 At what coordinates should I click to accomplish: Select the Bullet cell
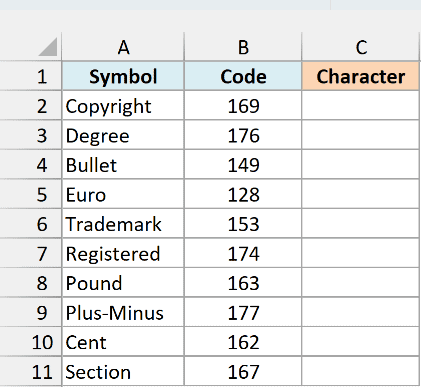point(123,165)
